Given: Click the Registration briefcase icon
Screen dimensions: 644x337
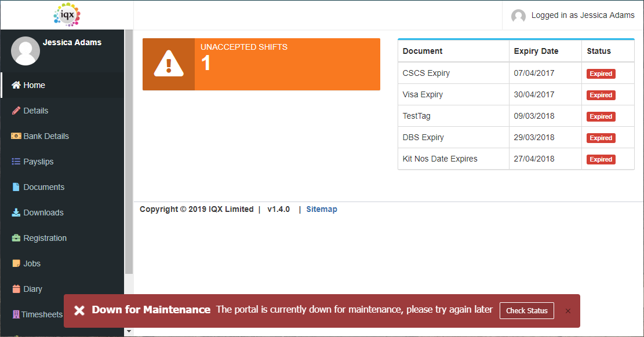Looking at the screenshot, I should pyautogui.click(x=16, y=237).
